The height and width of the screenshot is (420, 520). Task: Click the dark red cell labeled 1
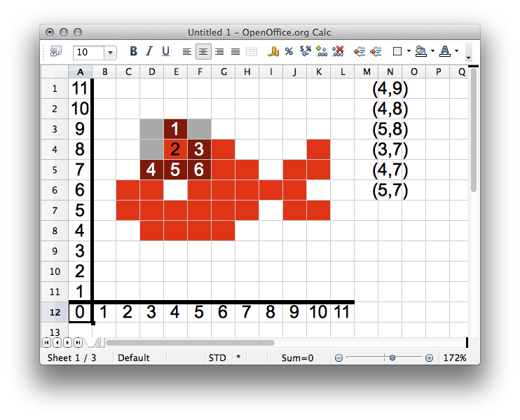(x=175, y=129)
